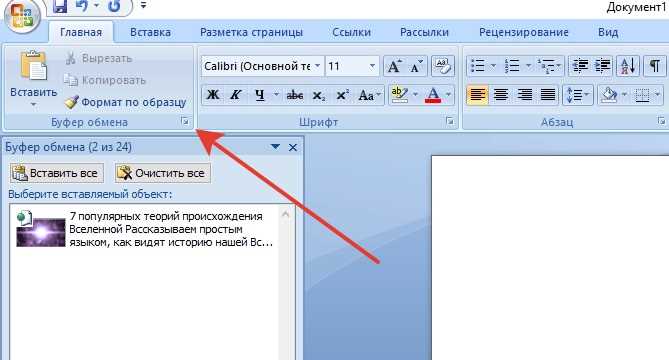Toggle underline Ч formatting
This screenshot has width=669, height=360.
[x=260, y=95]
